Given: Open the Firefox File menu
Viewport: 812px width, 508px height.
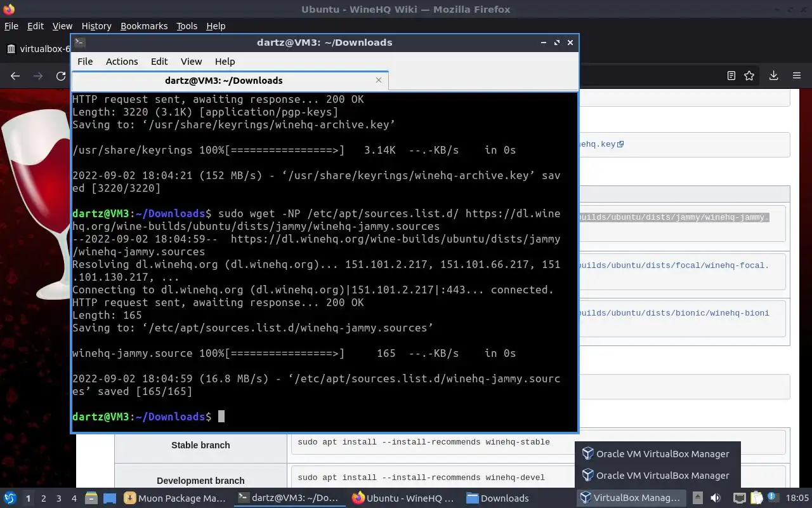Looking at the screenshot, I should tap(11, 26).
